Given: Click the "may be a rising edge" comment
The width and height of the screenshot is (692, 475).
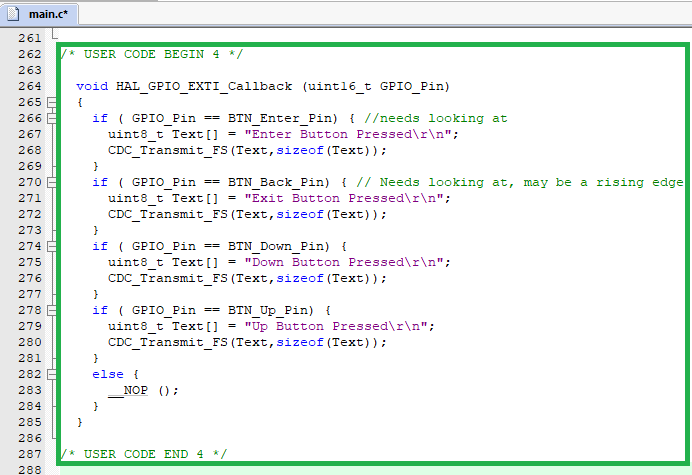Looking at the screenshot, I should pyautogui.click(x=603, y=182).
